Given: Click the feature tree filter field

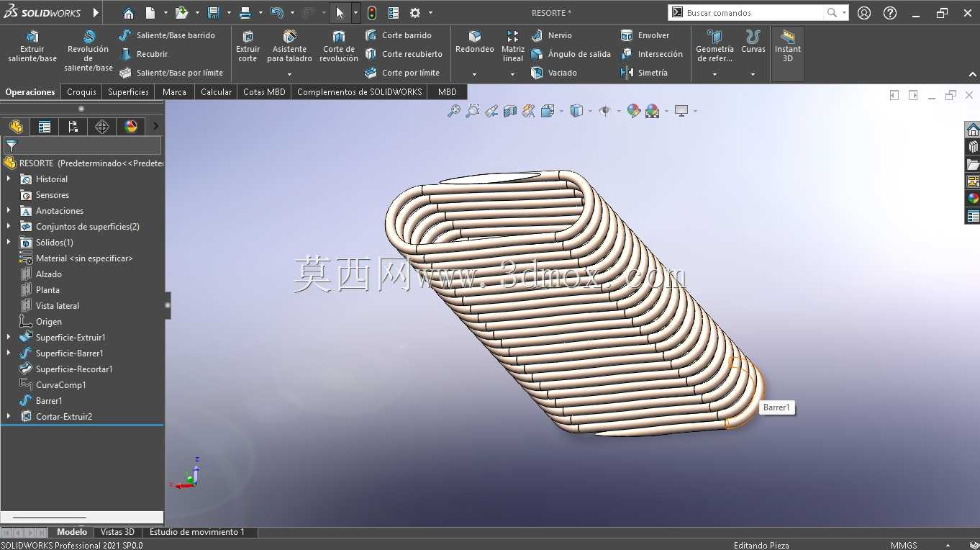Looking at the screenshot, I should click(82, 145).
